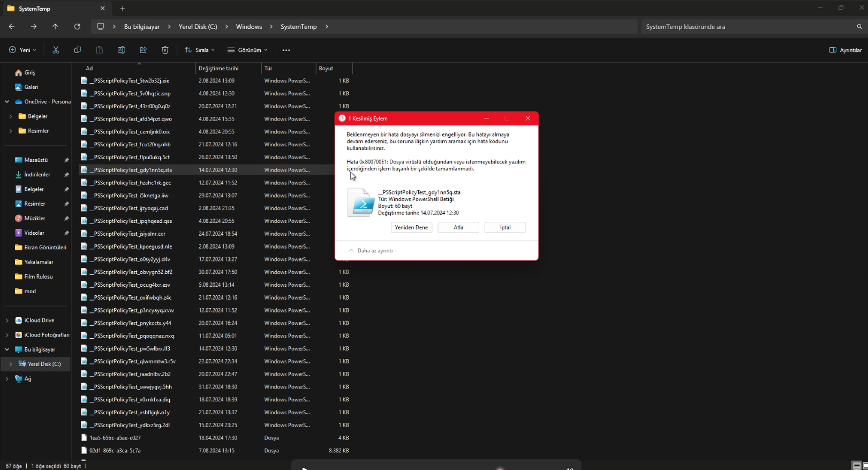The height and width of the screenshot is (470, 868).
Task: Open the Sırala (Sort) dropdown
Action: [200, 50]
